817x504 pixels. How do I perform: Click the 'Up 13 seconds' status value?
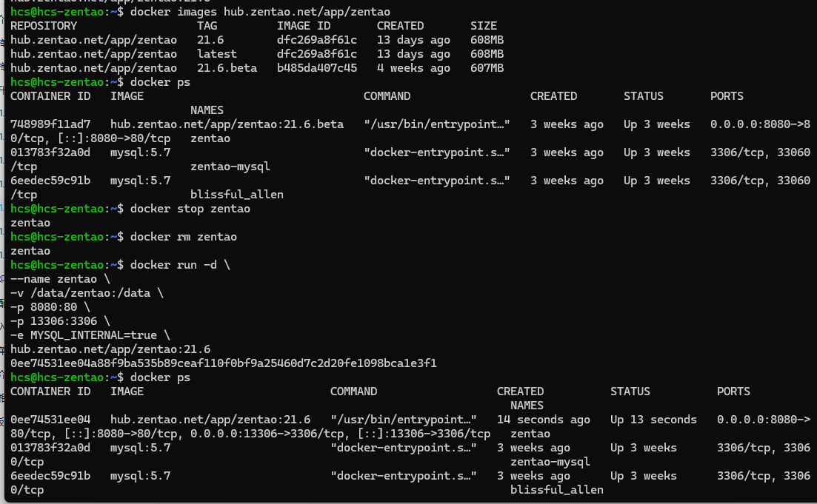click(653, 420)
